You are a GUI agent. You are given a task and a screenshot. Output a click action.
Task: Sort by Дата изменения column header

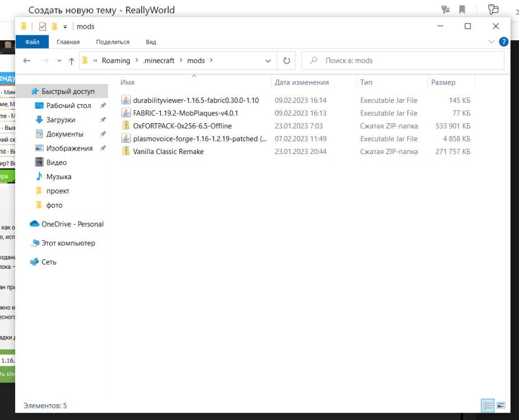click(302, 82)
